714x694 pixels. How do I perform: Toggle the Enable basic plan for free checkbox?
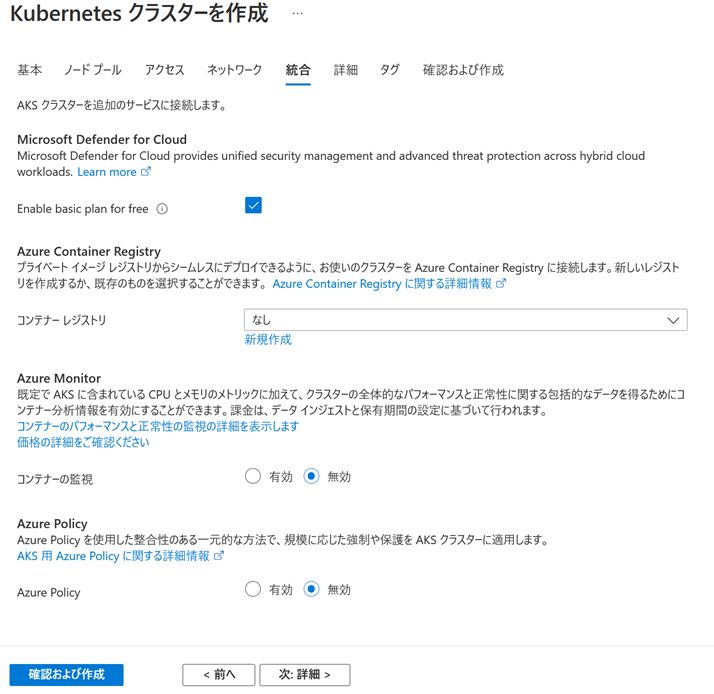tap(253, 205)
